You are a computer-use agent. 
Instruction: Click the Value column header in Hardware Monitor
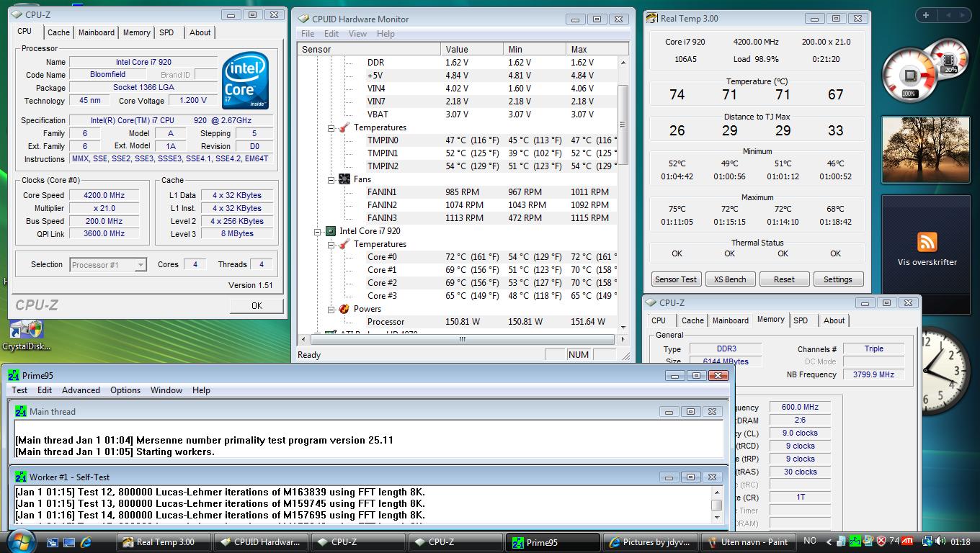tap(472, 49)
